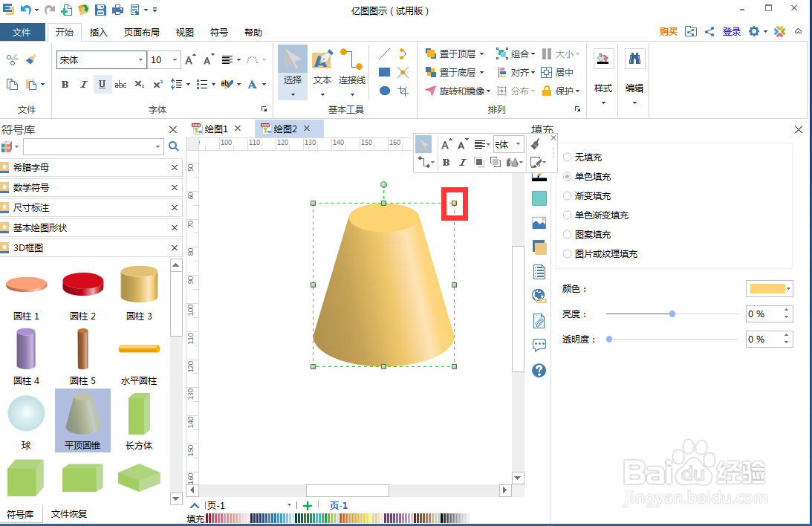Switch to the 插入 ribbon tab

[x=100, y=32]
